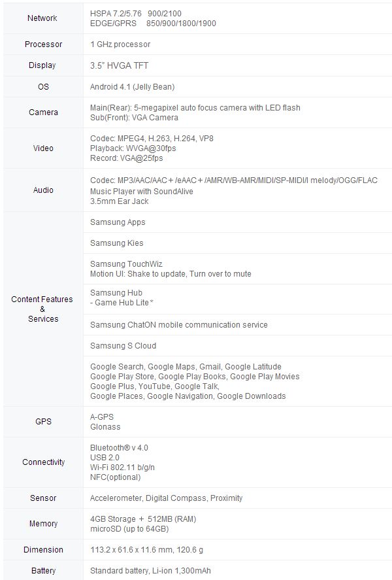The image size is (392, 580).
Task: Click the Samsung S Cloud entry
Action: click(x=123, y=346)
